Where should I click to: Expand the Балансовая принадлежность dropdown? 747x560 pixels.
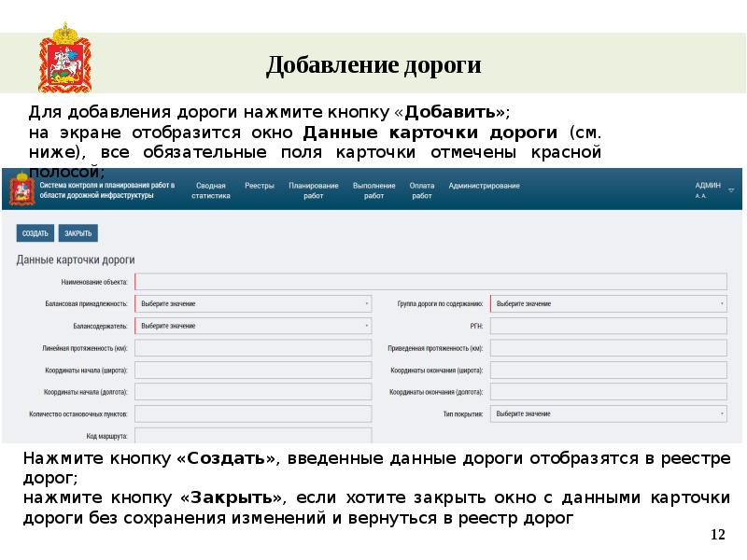click(x=253, y=303)
